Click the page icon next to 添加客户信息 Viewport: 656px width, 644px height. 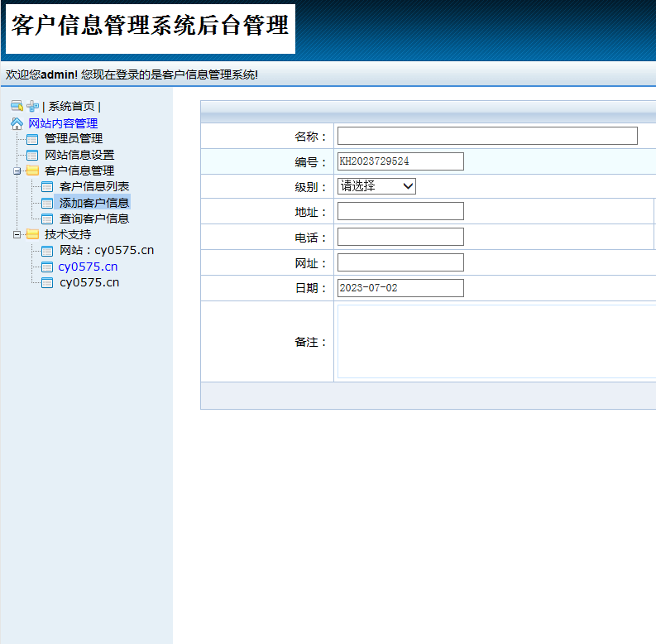[x=47, y=203]
